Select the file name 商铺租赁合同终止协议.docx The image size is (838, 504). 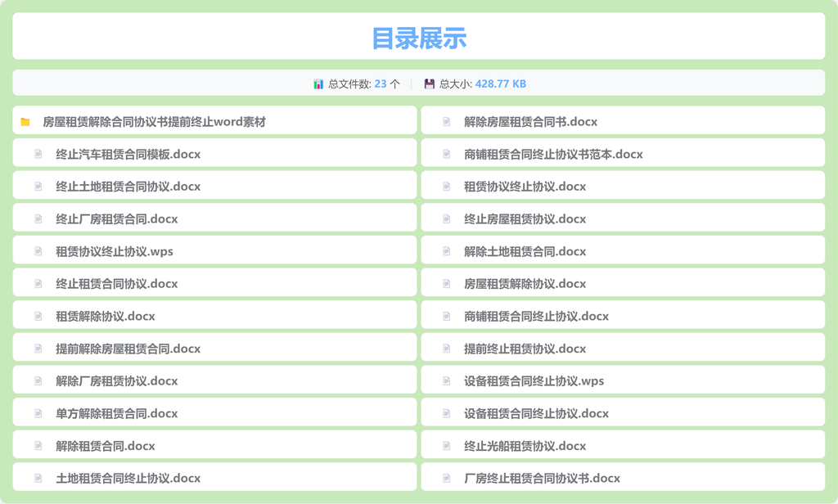[537, 317]
